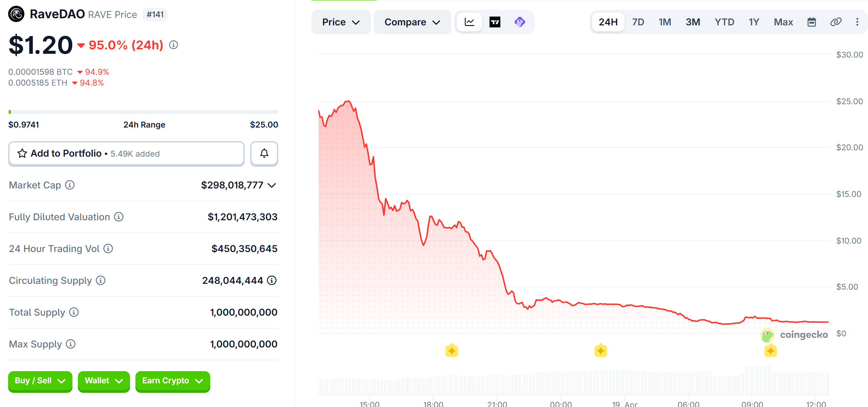Open the three-dot chart options icon

tap(858, 22)
